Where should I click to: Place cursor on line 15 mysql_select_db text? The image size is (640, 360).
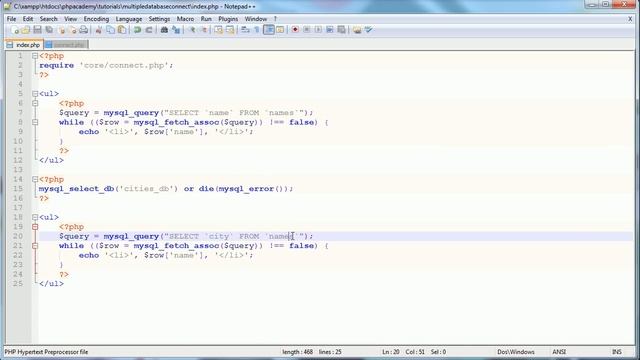click(x=76, y=189)
